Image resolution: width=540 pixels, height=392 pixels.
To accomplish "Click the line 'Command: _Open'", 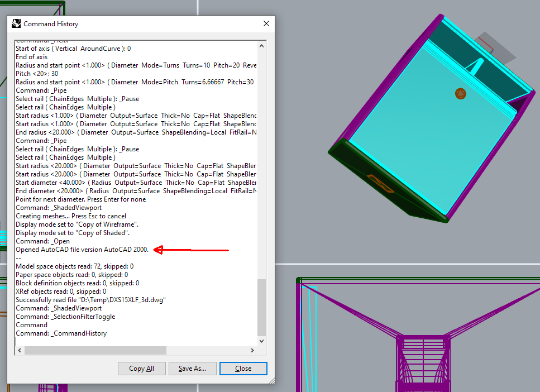I will (42, 241).
